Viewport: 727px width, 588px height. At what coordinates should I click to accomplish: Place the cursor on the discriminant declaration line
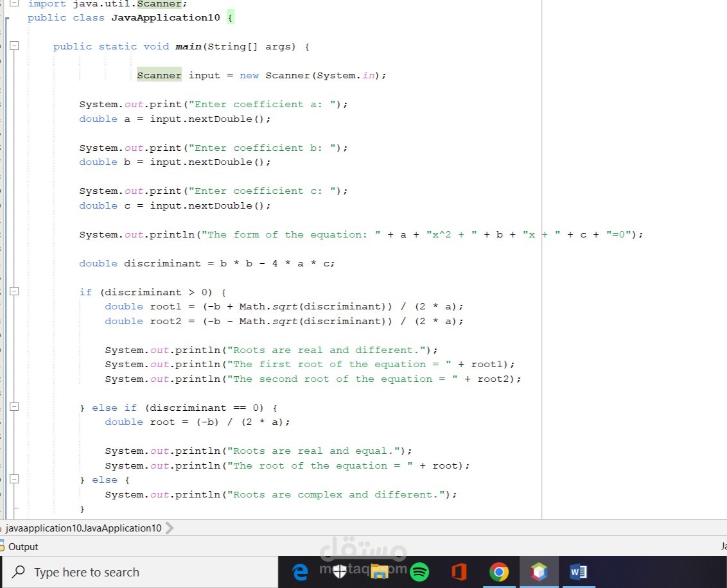[206, 263]
